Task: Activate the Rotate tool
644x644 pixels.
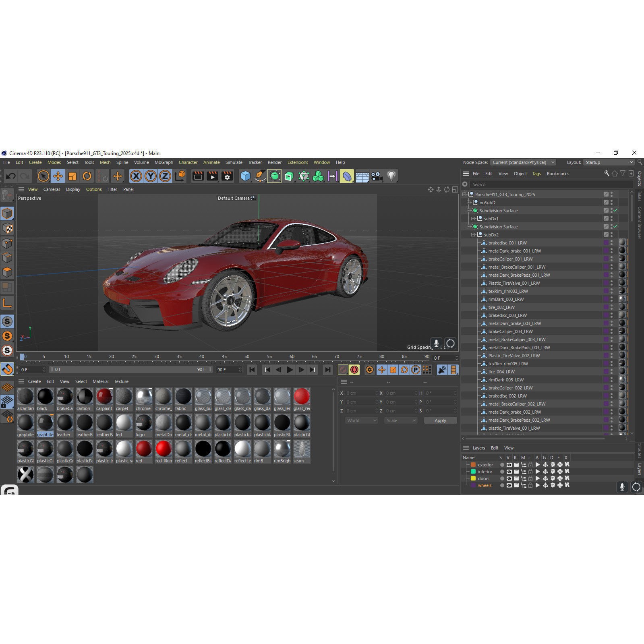Action: pyautogui.click(x=87, y=176)
